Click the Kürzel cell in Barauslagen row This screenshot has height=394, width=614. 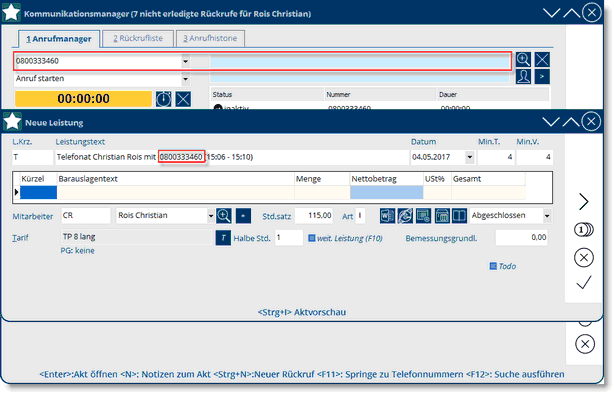(38, 192)
